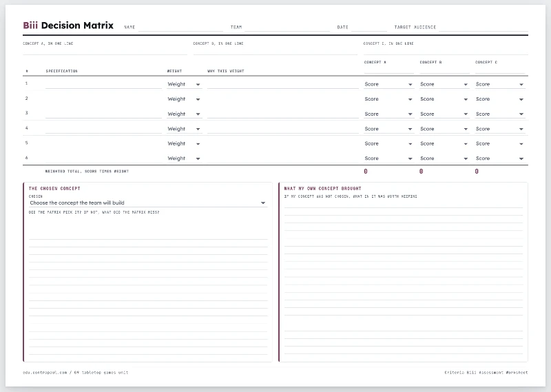Click the Concept C weighted total value
The width and height of the screenshot is (551, 392).
(x=477, y=172)
